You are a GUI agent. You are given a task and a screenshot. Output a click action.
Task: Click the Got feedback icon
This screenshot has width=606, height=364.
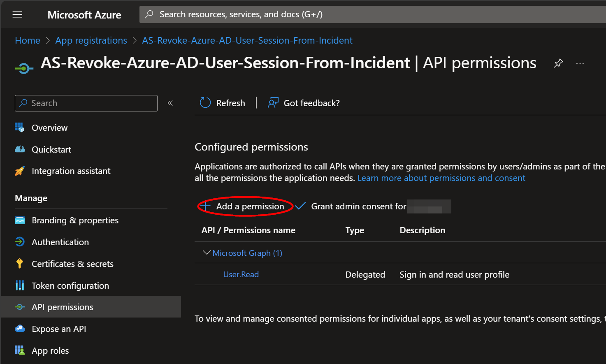click(273, 103)
